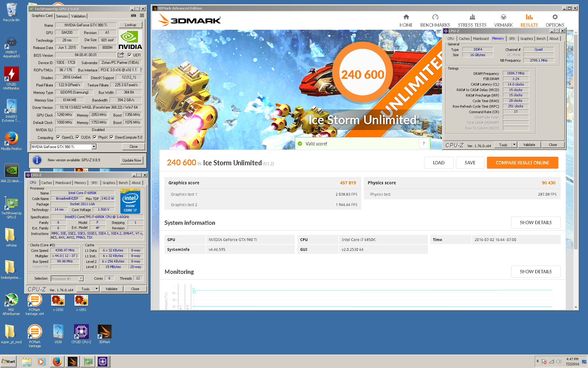Viewport: 588px width, 368px height.
Task: Toggle the CUDA checkbox
Action: (x=77, y=137)
